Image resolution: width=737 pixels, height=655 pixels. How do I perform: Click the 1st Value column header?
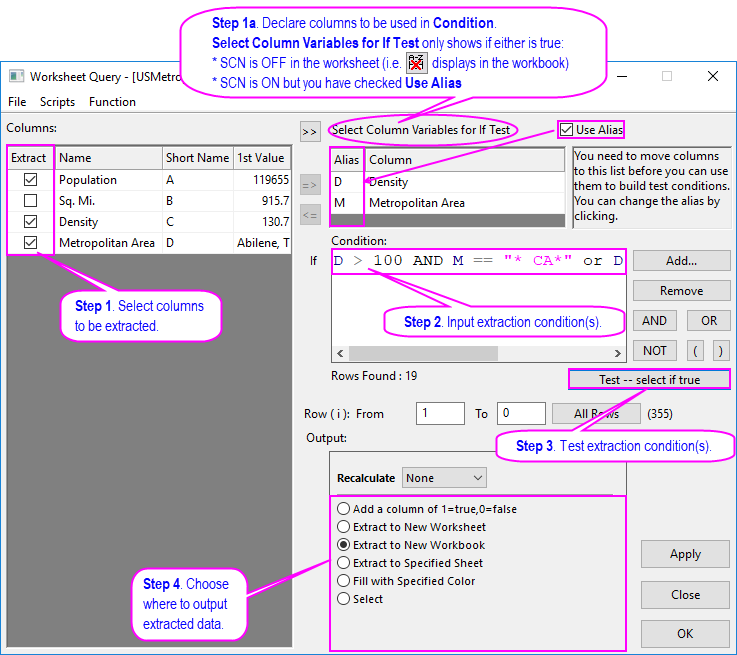pyautogui.click(x=262, y=158)
